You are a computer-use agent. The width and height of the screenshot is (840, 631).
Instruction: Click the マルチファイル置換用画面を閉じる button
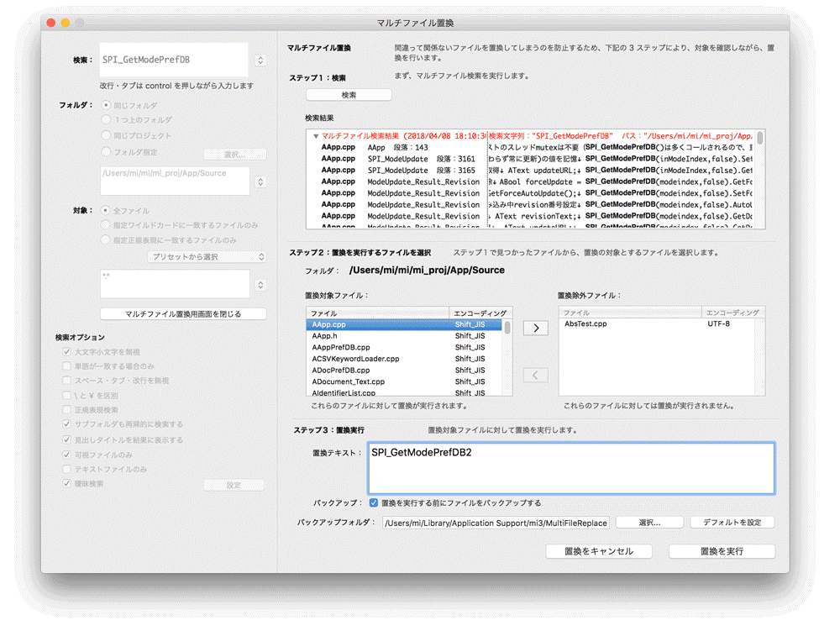point(183,314)
